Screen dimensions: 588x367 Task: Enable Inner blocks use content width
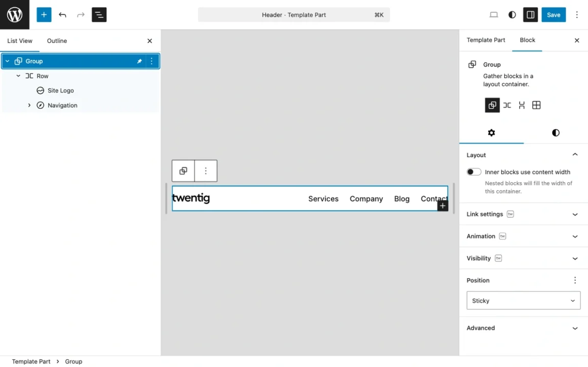(x=473, y=172)
